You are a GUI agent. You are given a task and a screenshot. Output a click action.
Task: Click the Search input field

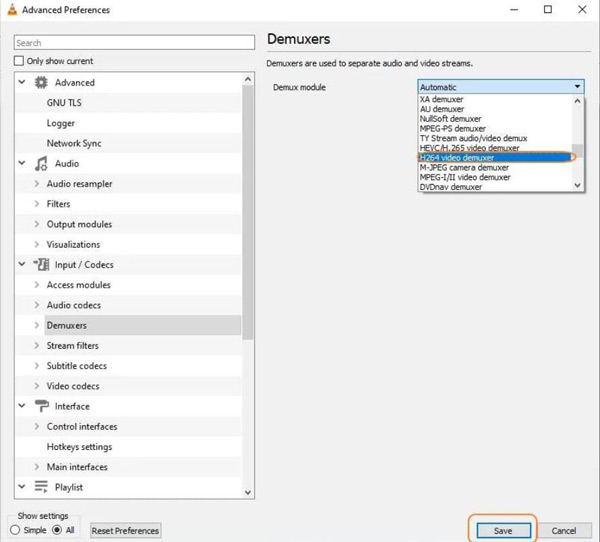[x=134, y=42]
